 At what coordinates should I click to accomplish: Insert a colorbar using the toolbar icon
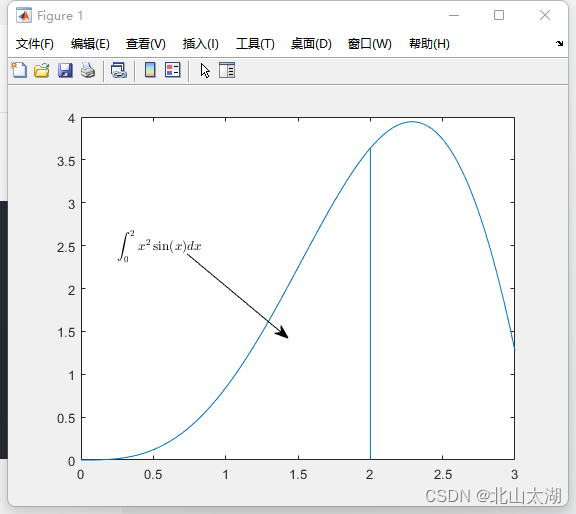coord(150,70)
